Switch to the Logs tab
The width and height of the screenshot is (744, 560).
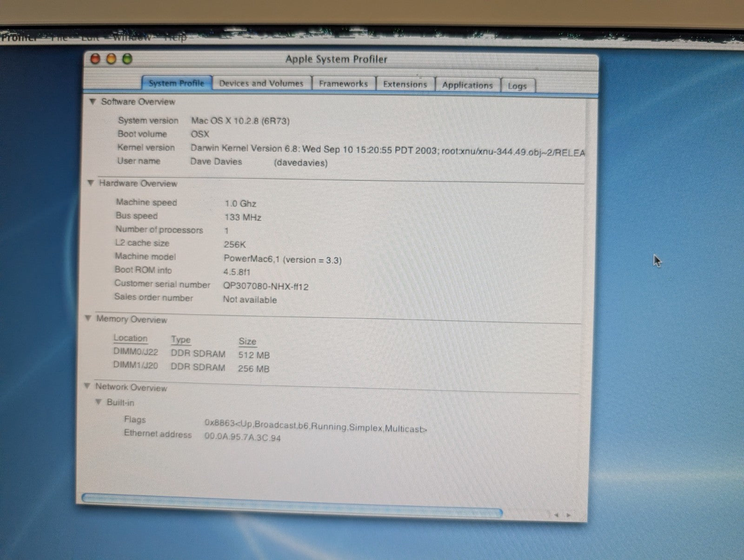click(x=517, y=86)
